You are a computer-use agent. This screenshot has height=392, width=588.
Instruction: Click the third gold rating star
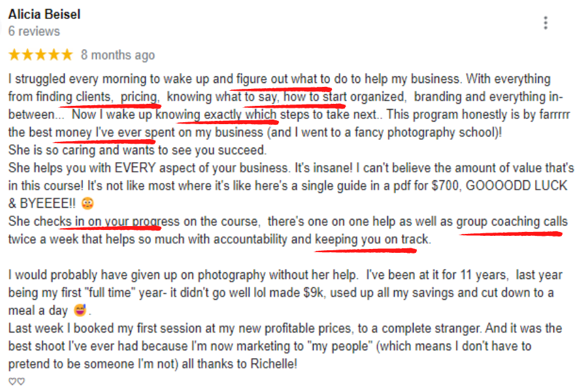[41, 55]
